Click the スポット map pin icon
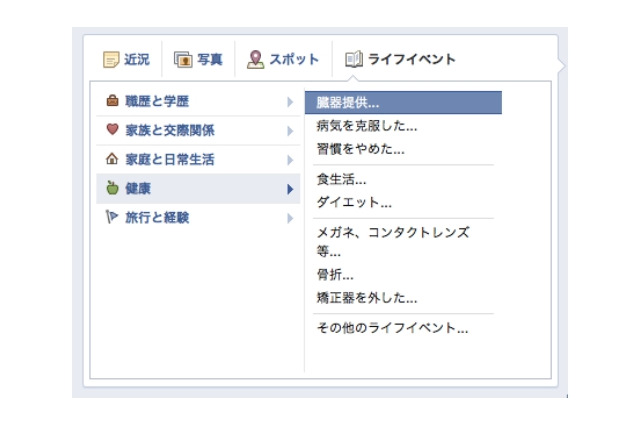Viewport: 640px width, 426px height. (256, 60)
